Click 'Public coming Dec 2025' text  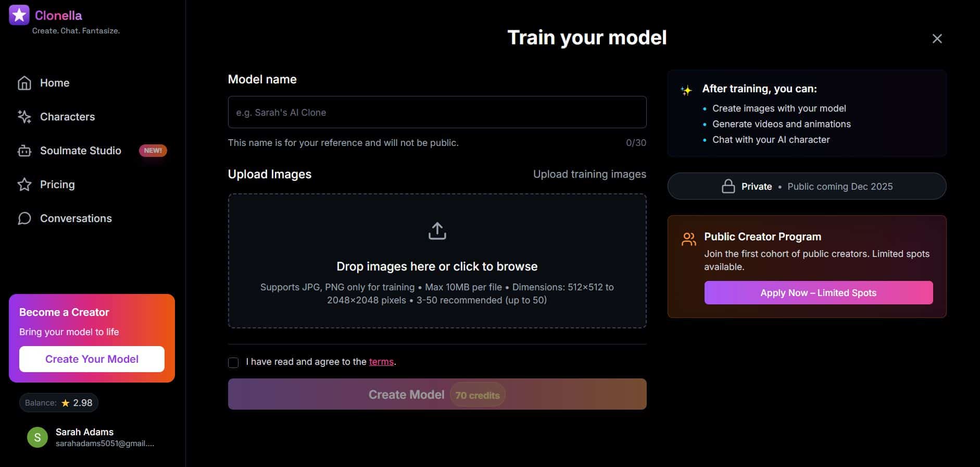pyautogui.click(x=840, y=187)
